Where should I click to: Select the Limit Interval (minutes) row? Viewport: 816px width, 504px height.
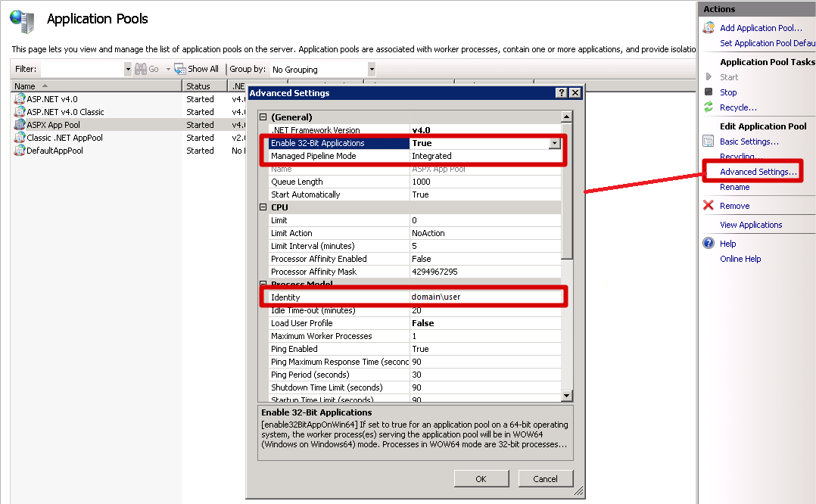(x=415, y=246)
